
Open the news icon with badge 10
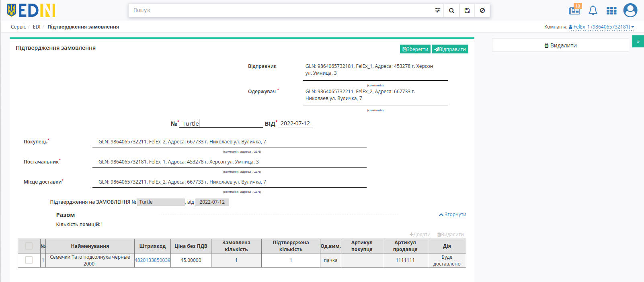point(574,10)
